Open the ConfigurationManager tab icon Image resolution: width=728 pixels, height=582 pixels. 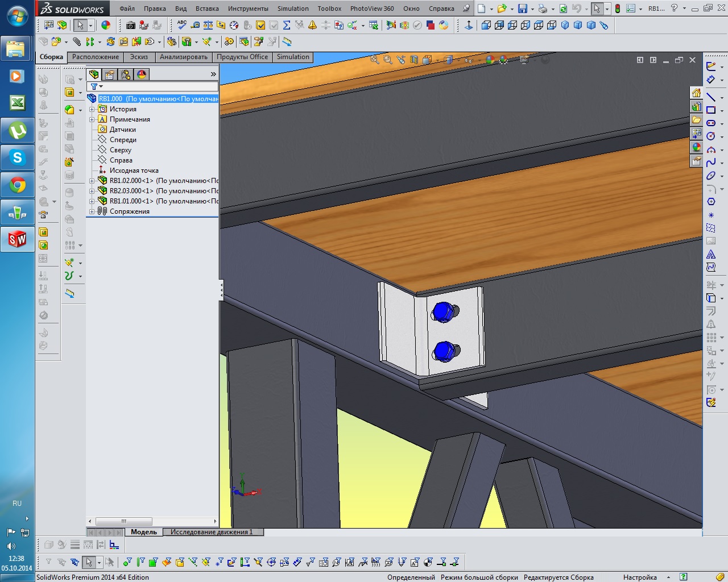(x=126, y=74)
